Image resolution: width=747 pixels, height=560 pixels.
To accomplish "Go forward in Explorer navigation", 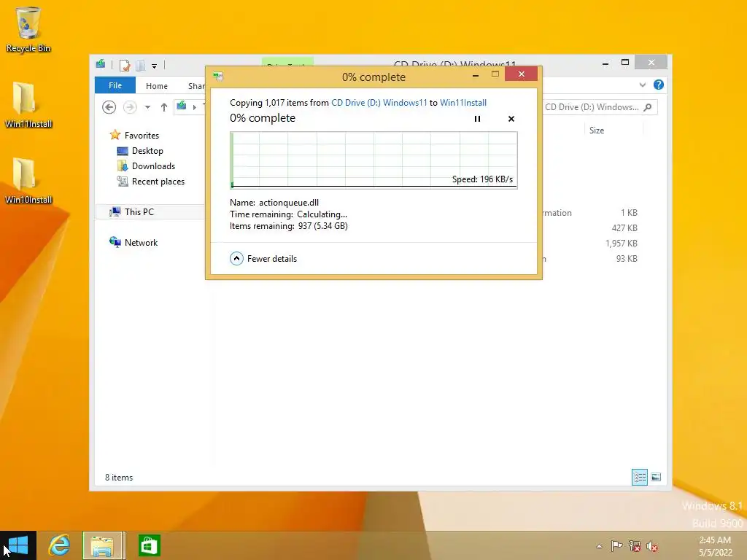I will coord(130,107).
